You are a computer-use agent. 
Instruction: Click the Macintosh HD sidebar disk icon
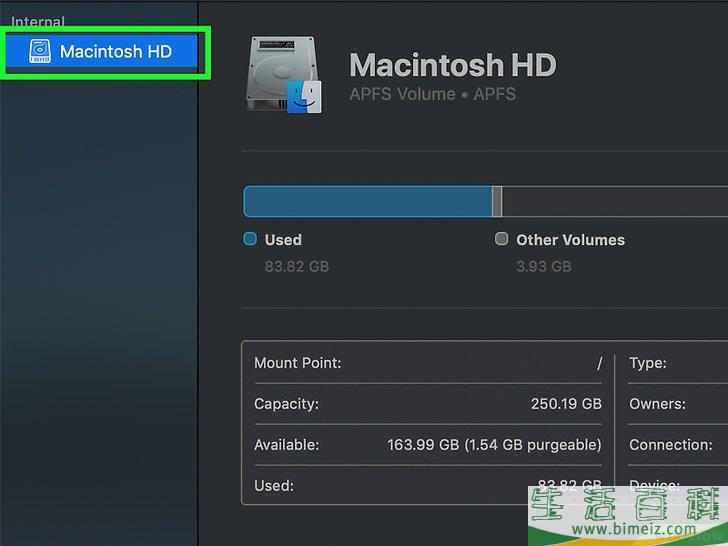coord(40,51)
